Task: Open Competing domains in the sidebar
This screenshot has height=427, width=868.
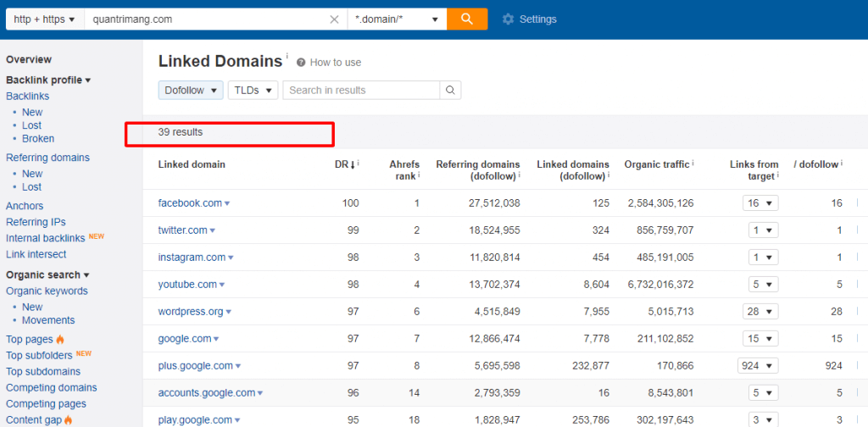Action: coord(52,387)
